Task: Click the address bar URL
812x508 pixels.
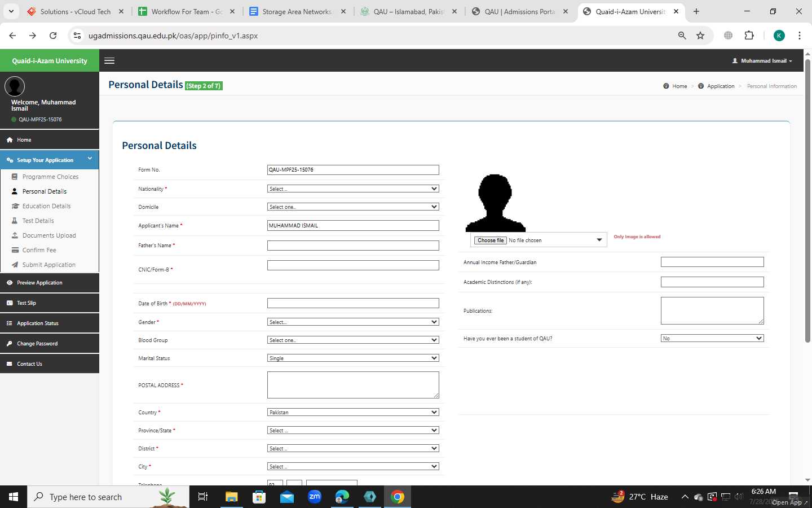Action: [173, 36]
